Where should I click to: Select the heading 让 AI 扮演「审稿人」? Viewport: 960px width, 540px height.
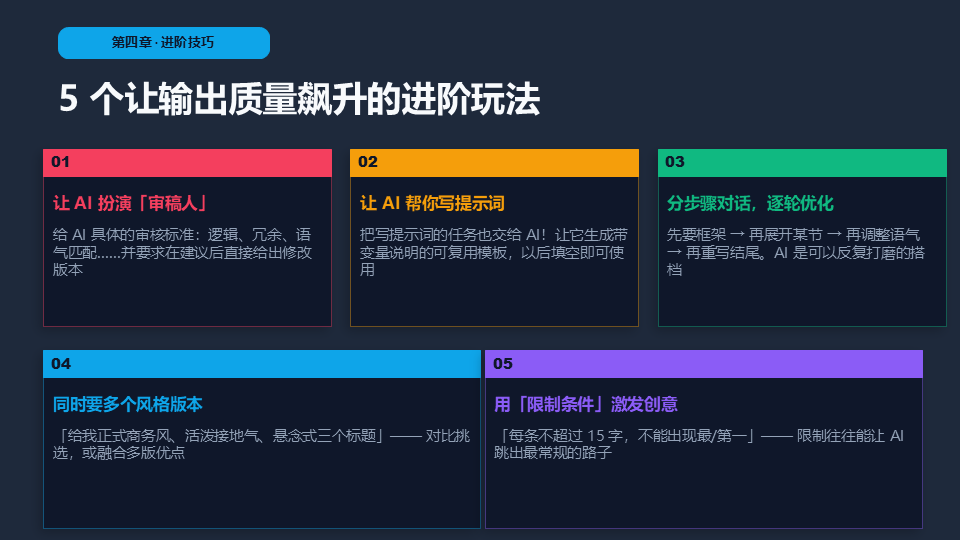point(131,204)
